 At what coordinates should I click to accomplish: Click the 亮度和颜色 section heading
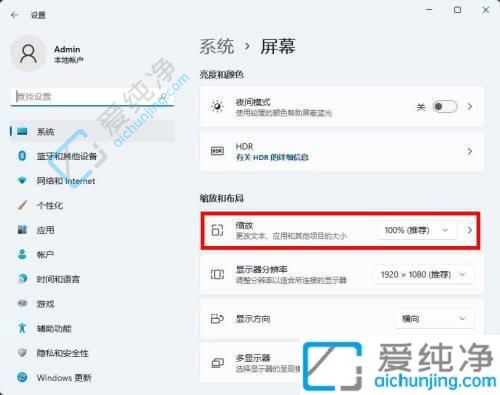point(222,75)
